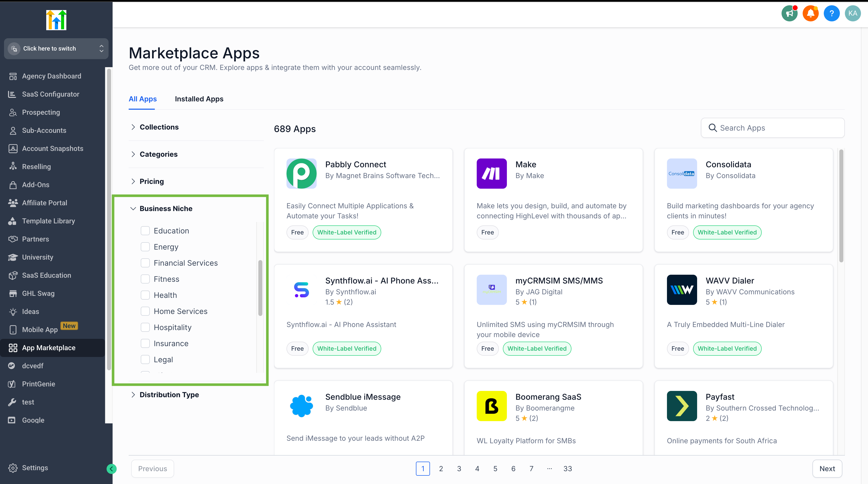This screenshot has width=868, height=484.
Task: Tick the Financial Services checkbox
Action: click(x=145, y=263)
